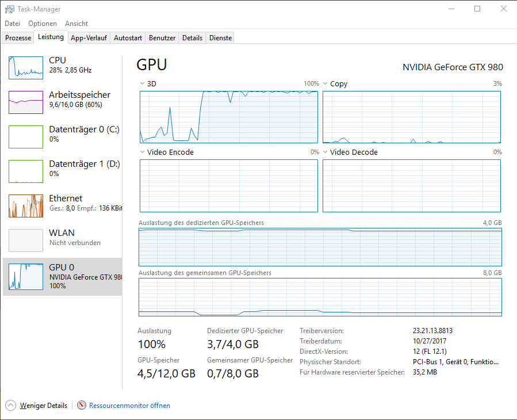Click the Ressourcenmonitor icon at the bottom

pyautogui.click(x=82, y=405)
